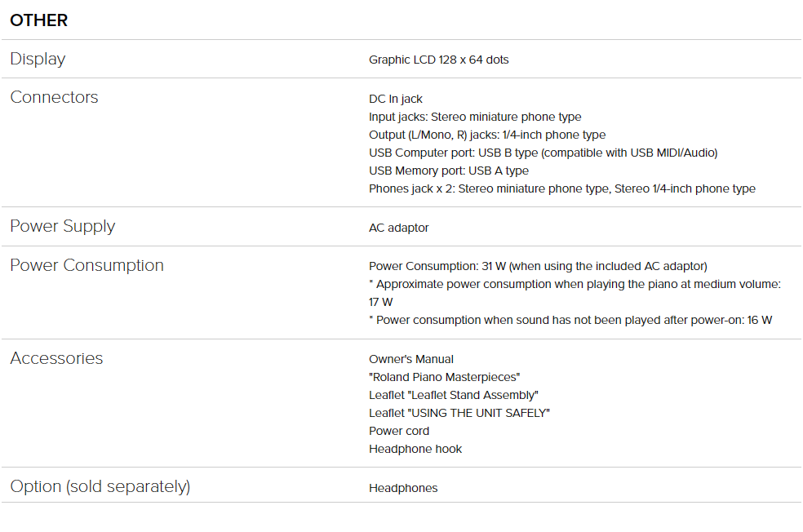This screenshot has height=532, width=803.
Task: Click the Graphic LCD 128 x 64 dots text
Action: [x=439, y=60]
